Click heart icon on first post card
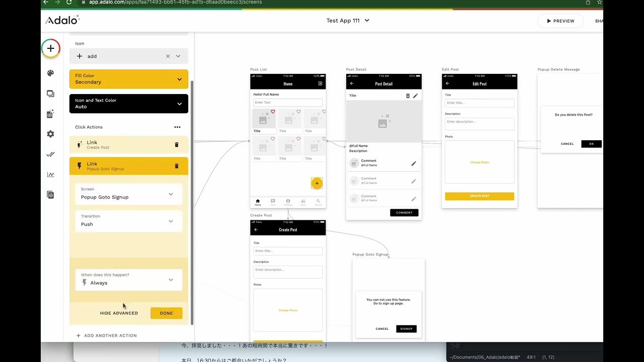The width and height of the screenshot is (644, 362). pos(273,112)
